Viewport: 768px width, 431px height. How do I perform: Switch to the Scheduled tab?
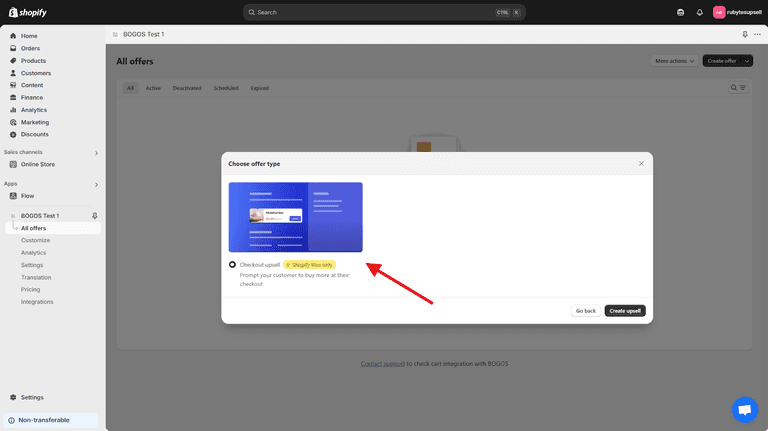pos(226,88)
